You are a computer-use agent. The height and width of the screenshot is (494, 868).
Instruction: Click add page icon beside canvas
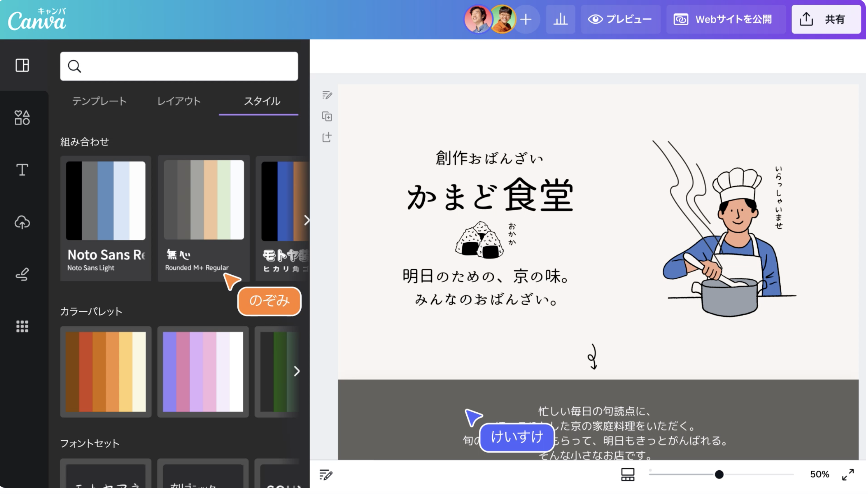327,137
